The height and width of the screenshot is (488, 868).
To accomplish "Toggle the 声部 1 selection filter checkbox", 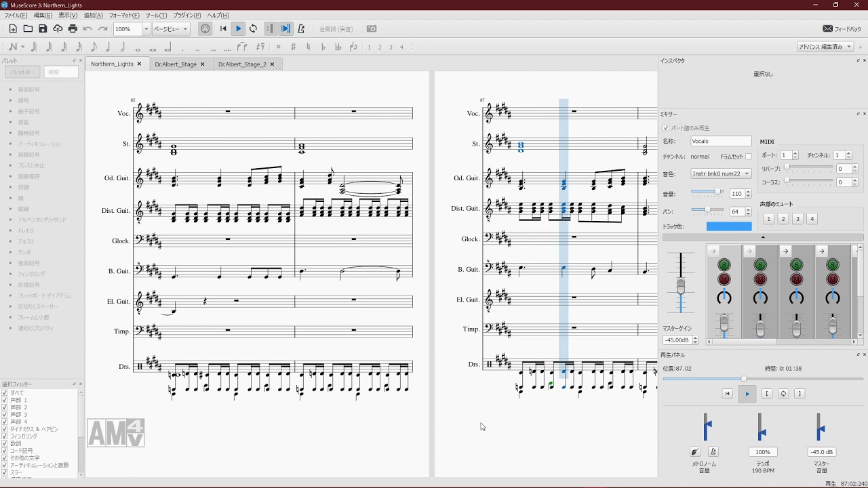I will [5, 401].
